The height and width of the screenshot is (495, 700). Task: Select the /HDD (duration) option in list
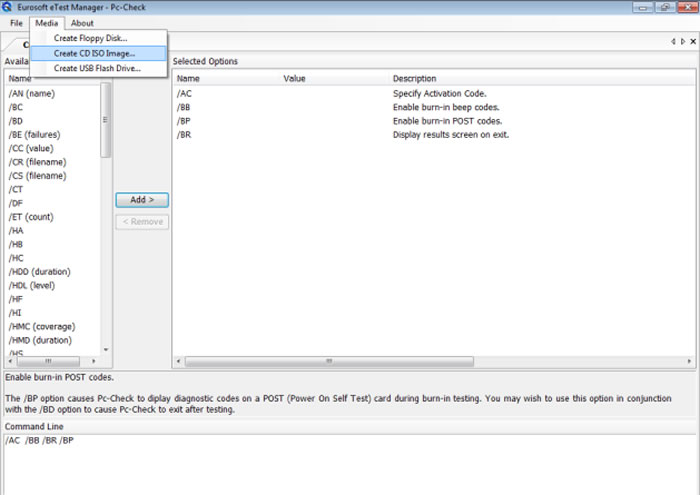[x=40, y=272]
